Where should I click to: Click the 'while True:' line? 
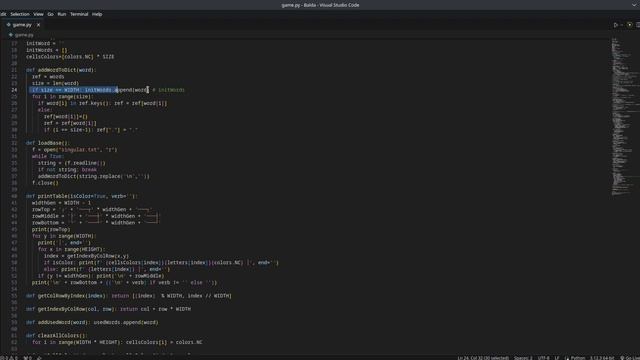(47, 156)
